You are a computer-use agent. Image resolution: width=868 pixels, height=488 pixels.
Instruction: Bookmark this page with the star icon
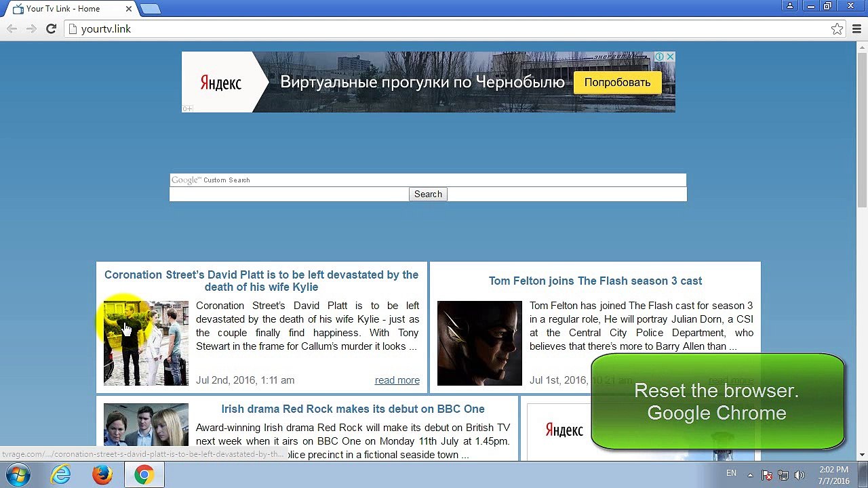point(837,29)
